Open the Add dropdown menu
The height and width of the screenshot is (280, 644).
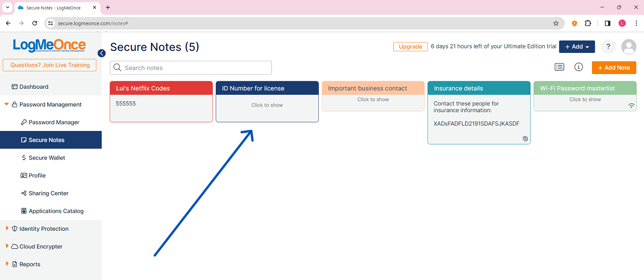[577, 47]
